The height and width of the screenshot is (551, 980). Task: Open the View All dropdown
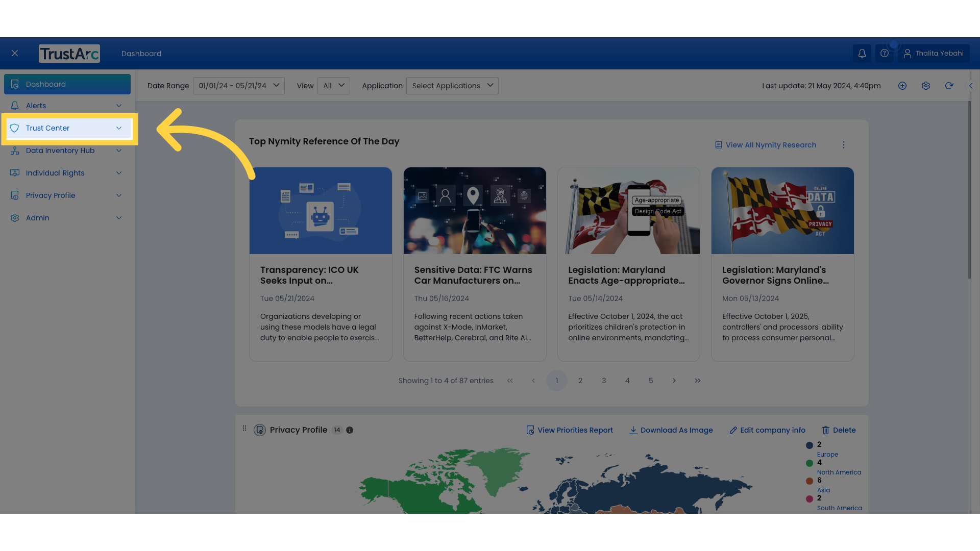pos(333,86)
